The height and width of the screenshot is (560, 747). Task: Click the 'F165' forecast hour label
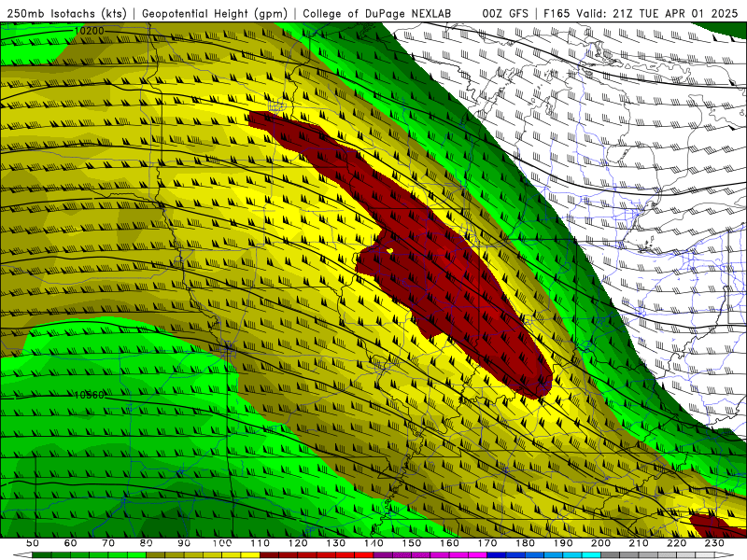pyautogui.click(x=557, y=13)
